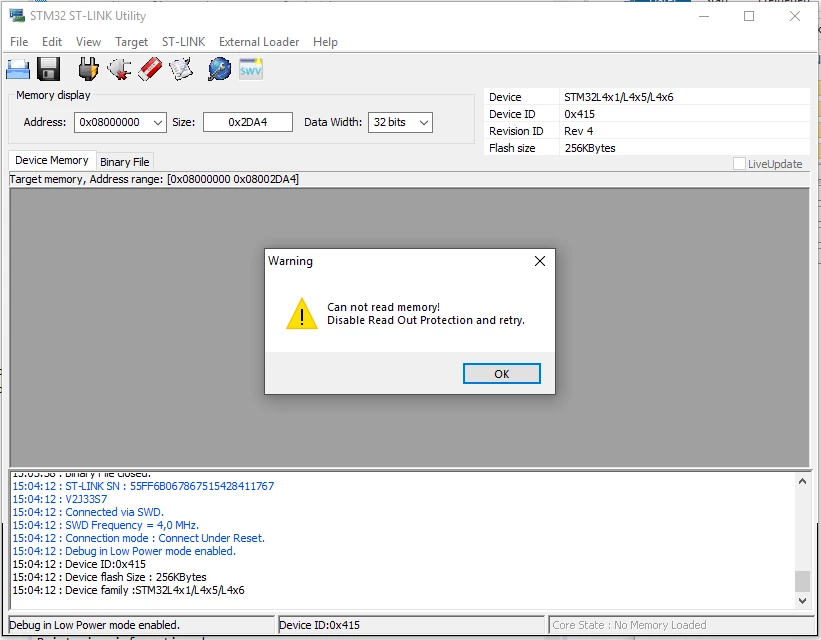Click status bar 'Device ID:0x415'

[319, 625]
